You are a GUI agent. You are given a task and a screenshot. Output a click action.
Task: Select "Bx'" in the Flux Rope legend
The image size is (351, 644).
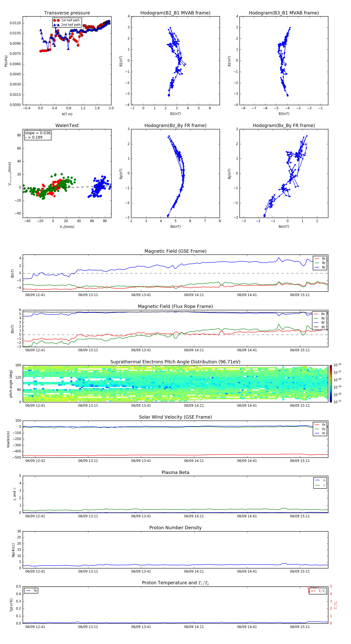(320, 314)
